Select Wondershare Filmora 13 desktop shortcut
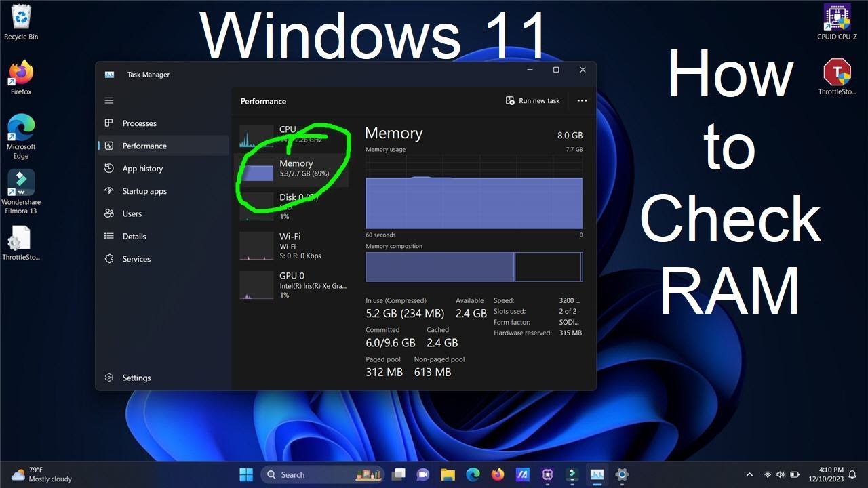This screenshot has height=488, width=868. pos(21,192)
